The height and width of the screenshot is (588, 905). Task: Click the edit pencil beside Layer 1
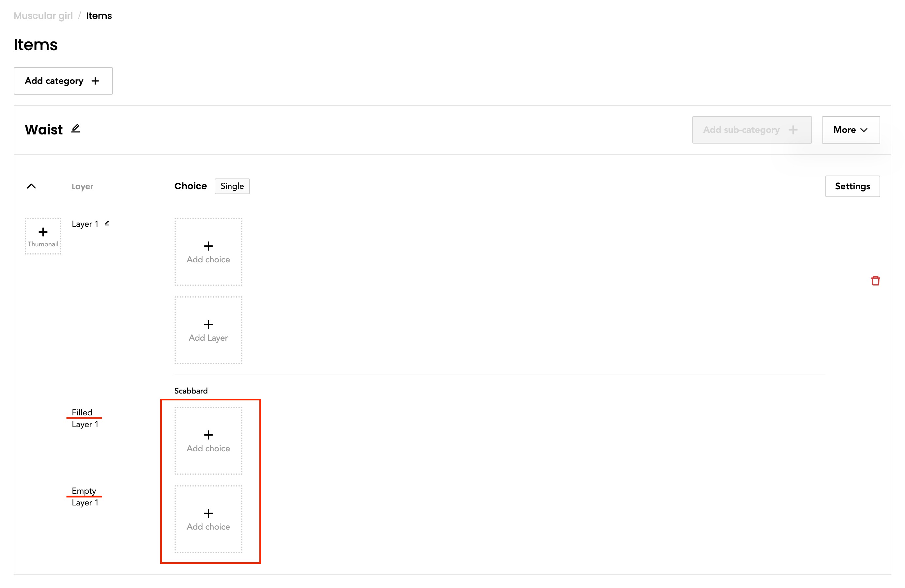(107, 223)
